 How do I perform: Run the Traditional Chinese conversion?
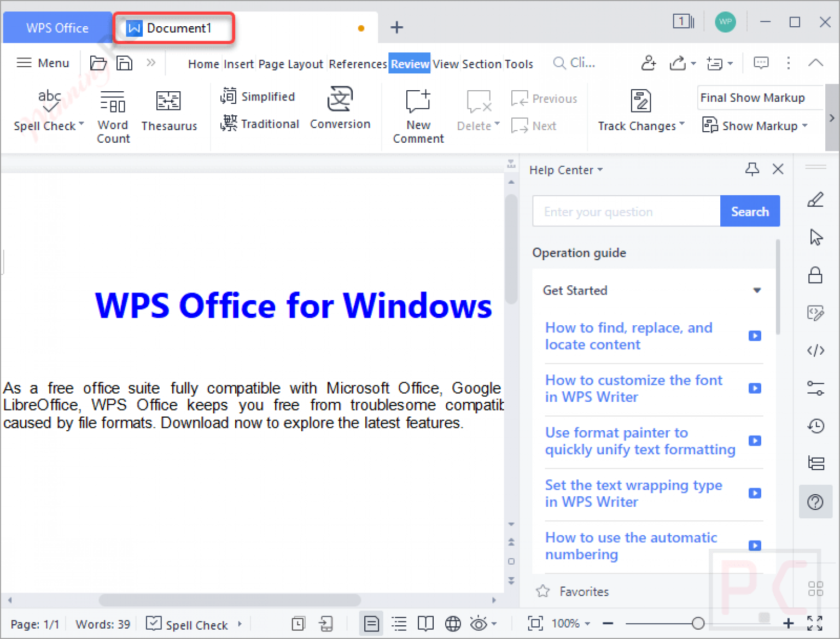[260, 124]
